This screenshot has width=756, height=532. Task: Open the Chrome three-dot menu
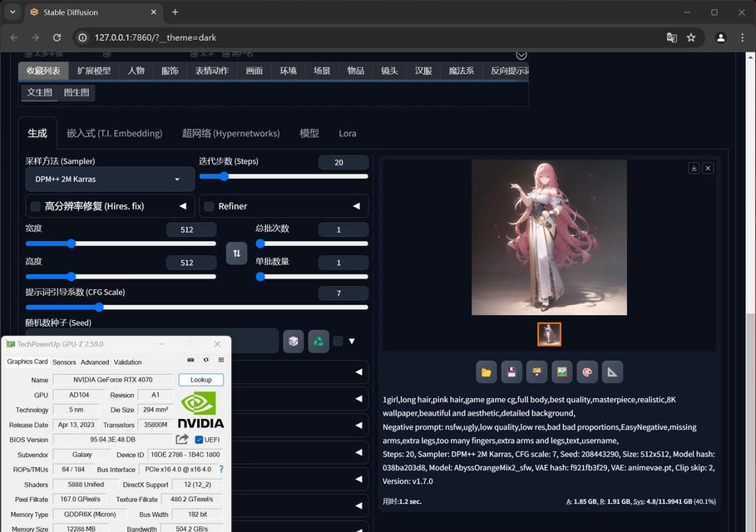tap(742, 37)
